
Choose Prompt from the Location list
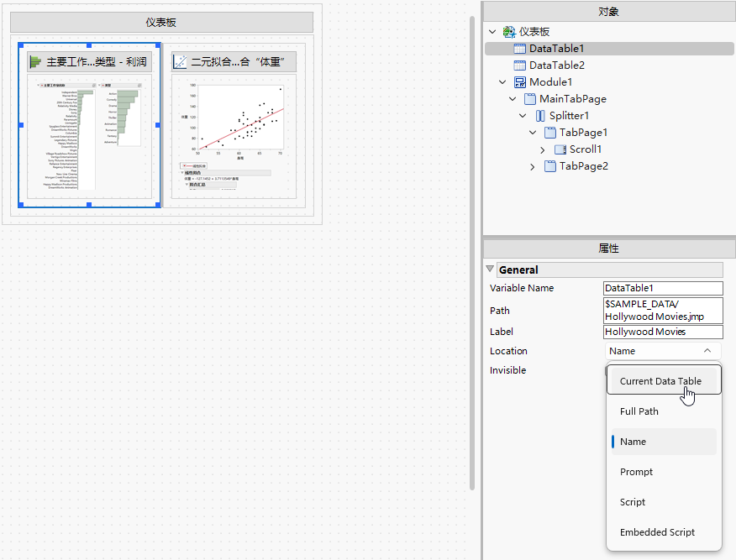pyautogui.click(x=664, y=472)
